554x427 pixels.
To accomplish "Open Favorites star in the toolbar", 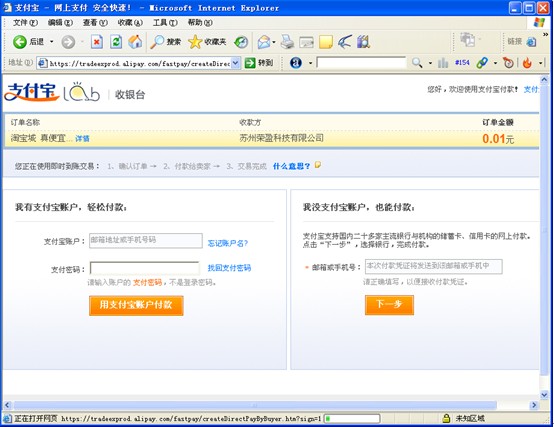I will tap(195, 42).
